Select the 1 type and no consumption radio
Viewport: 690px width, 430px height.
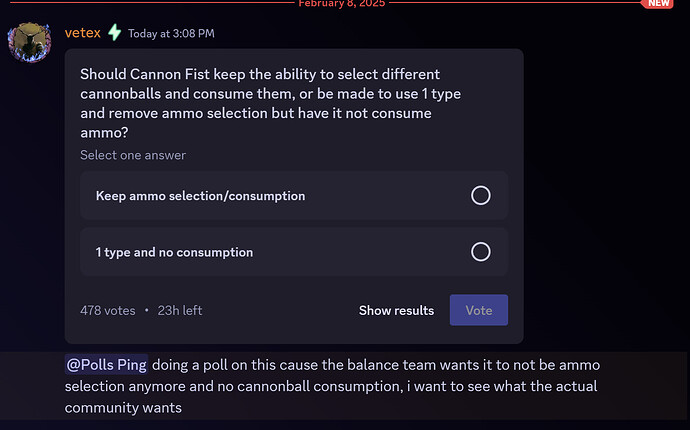480,252
